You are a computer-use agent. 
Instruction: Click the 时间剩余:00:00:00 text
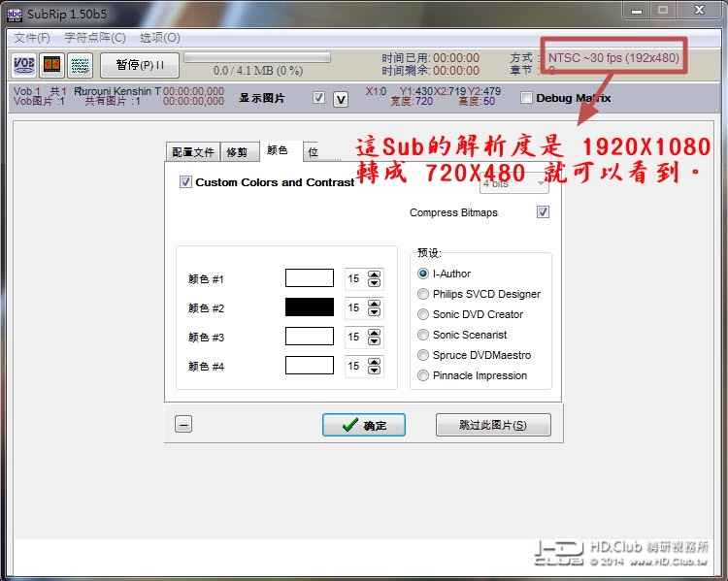coord(430,71)
